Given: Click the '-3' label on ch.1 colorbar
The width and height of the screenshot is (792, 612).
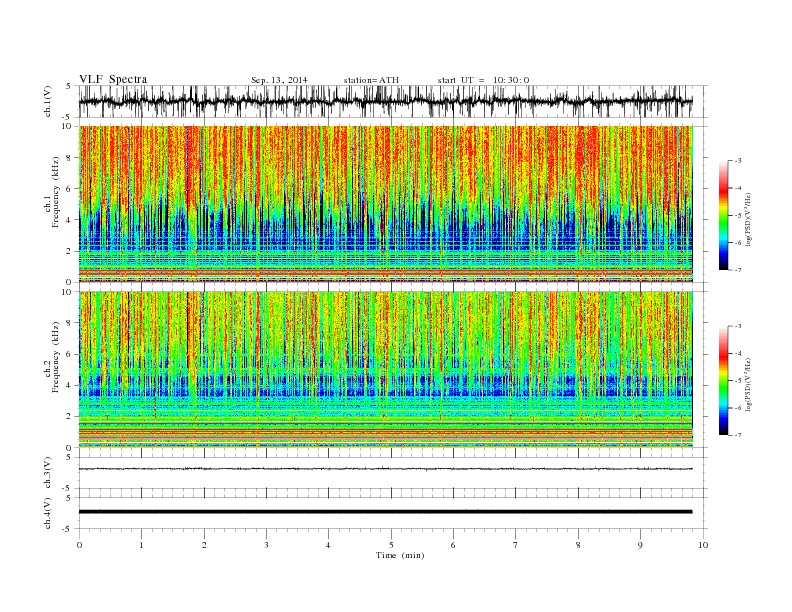Looking at the screenshot, I should click(737, 161).
